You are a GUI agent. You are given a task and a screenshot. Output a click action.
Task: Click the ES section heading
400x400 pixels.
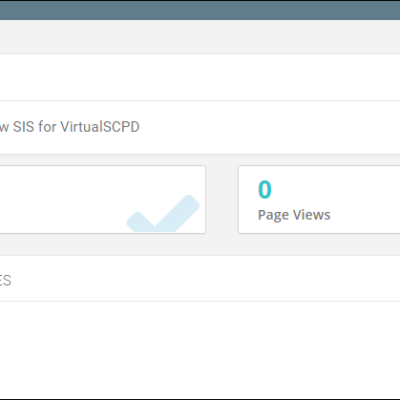click(6, 280)
